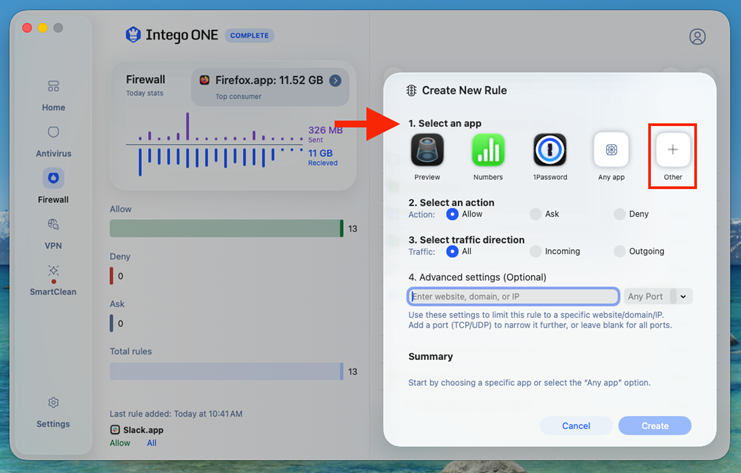The image size is (741, 473).
Task: Select the Ask action radio button
Action: click(x=535, y=214)
